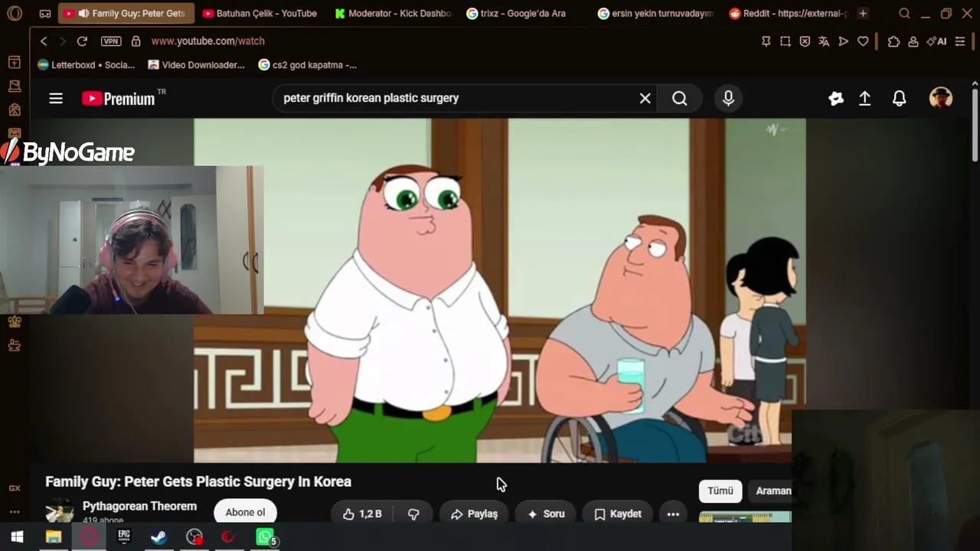Submit the YouTube search
980x551 pixels.
coord(680,98)
